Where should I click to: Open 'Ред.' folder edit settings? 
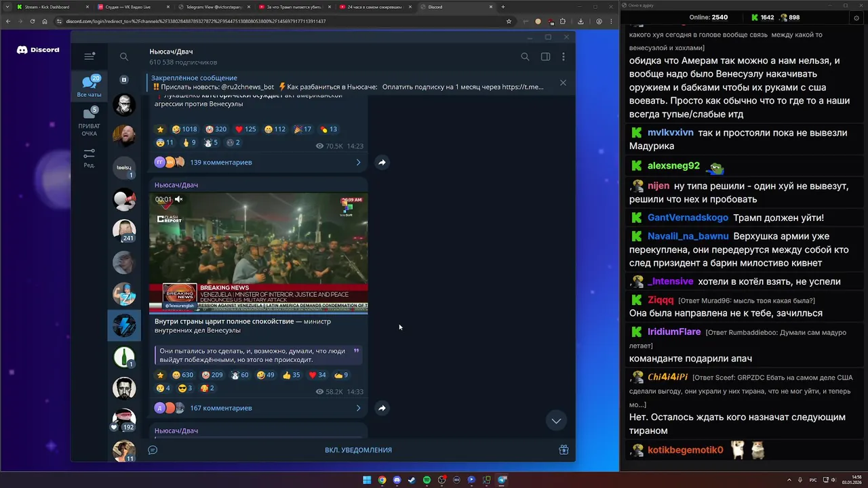pyautogui.click(x=89, y=159)
